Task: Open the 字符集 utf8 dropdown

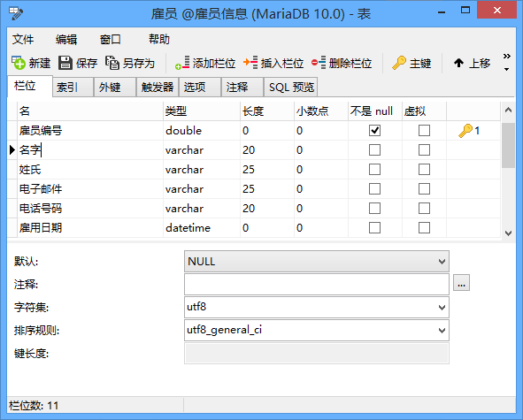Action: click(317, 308)
